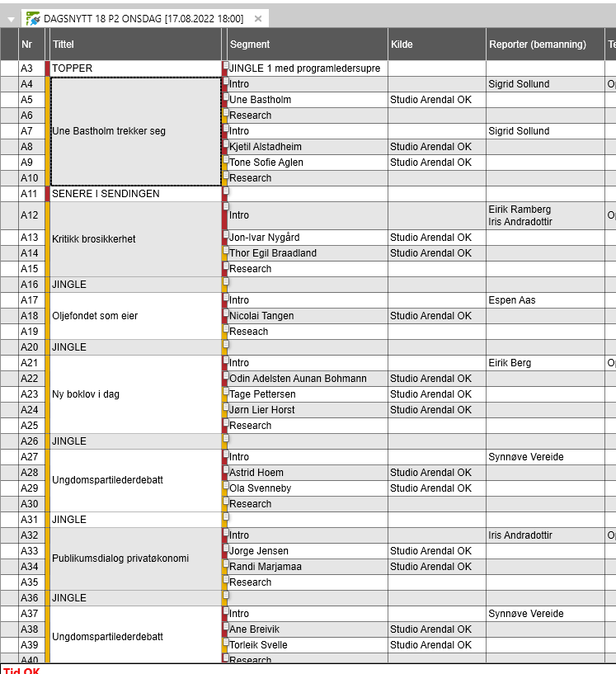
Task: Click the note icon beside Thor Egil Braadland
Action: click(225, 250)
